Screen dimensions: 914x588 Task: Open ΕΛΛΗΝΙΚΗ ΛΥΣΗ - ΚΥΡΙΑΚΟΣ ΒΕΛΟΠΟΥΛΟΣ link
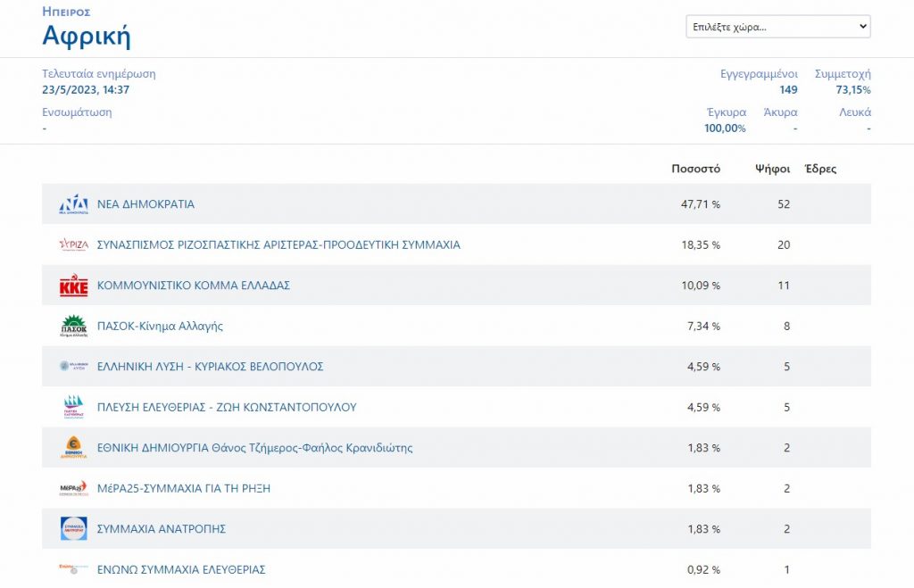[x=210, y=367]
